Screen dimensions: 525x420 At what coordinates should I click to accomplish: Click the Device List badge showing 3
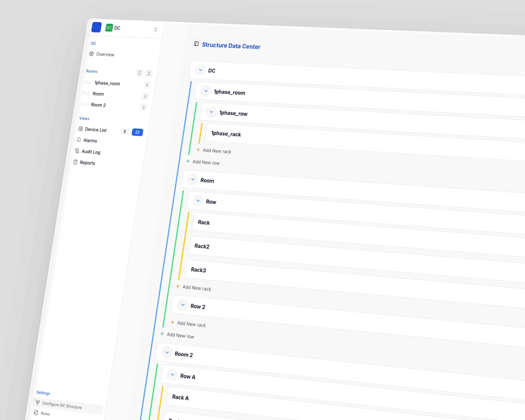coord(125,132)
